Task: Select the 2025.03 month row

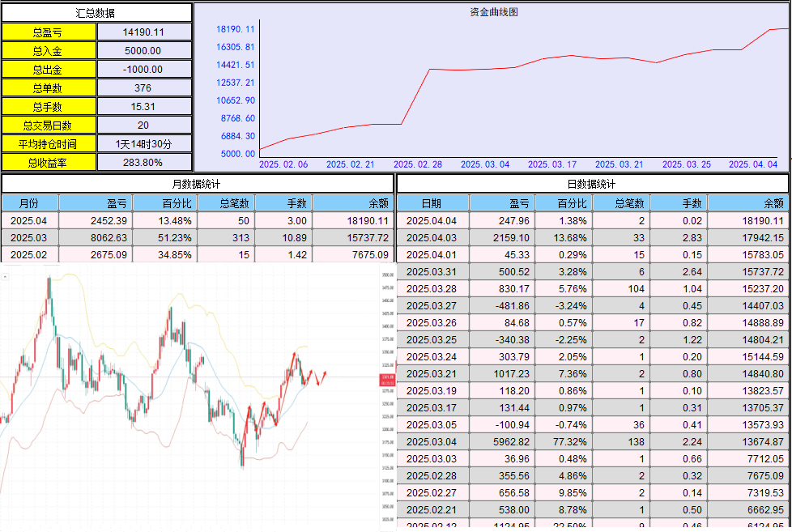Action: tap(197, 237)
